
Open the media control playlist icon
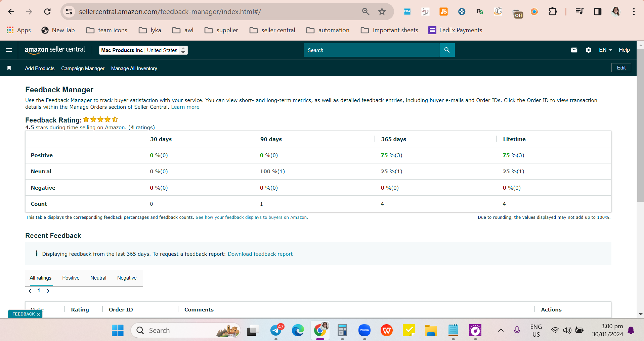coord(579,12)
